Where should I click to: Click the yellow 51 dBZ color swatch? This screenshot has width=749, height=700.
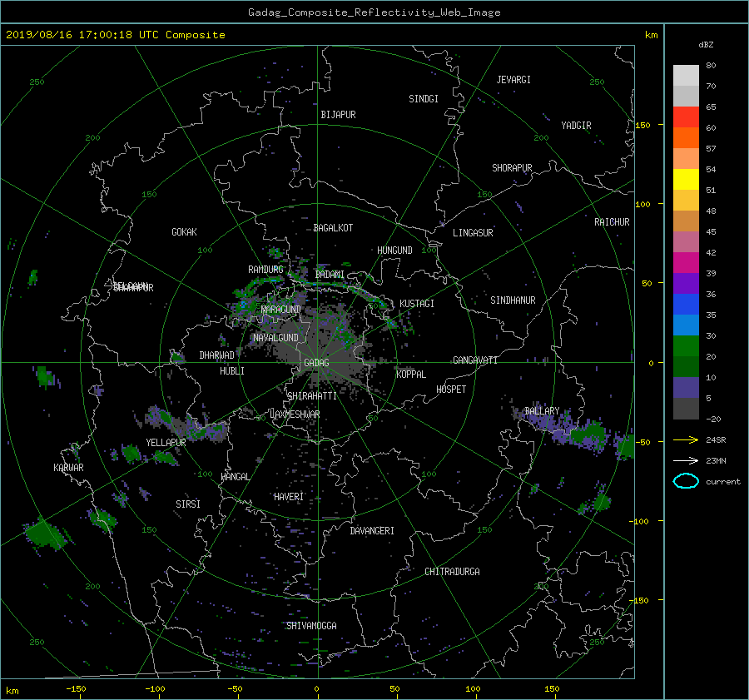click(686, 179)
